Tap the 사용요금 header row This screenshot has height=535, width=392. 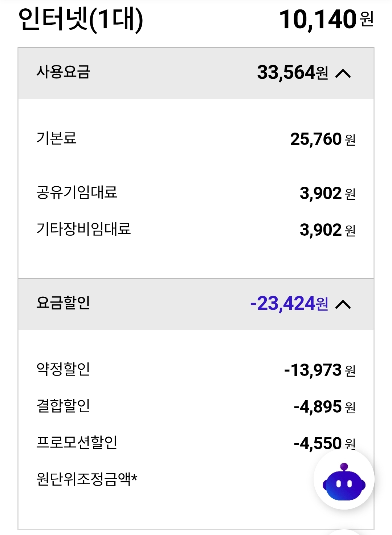point(196,73)
